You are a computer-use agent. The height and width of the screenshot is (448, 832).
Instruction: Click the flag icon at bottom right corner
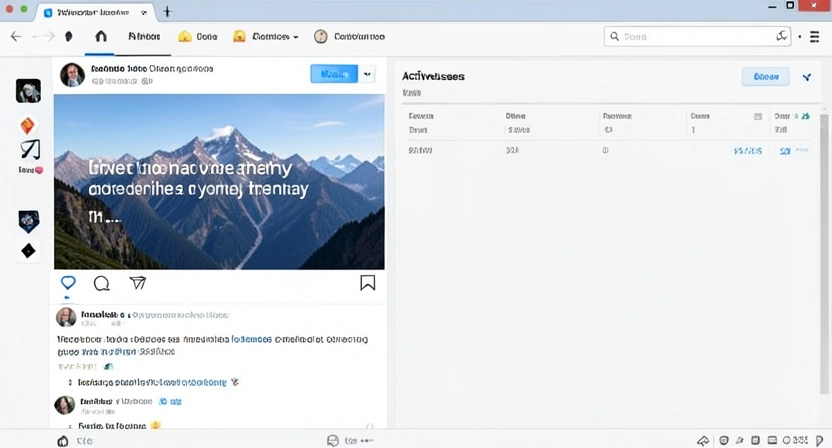(x=820, y=441)
